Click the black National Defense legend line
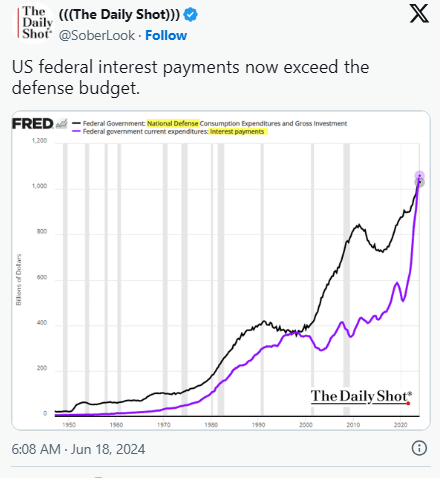 [x=76, y=123]
